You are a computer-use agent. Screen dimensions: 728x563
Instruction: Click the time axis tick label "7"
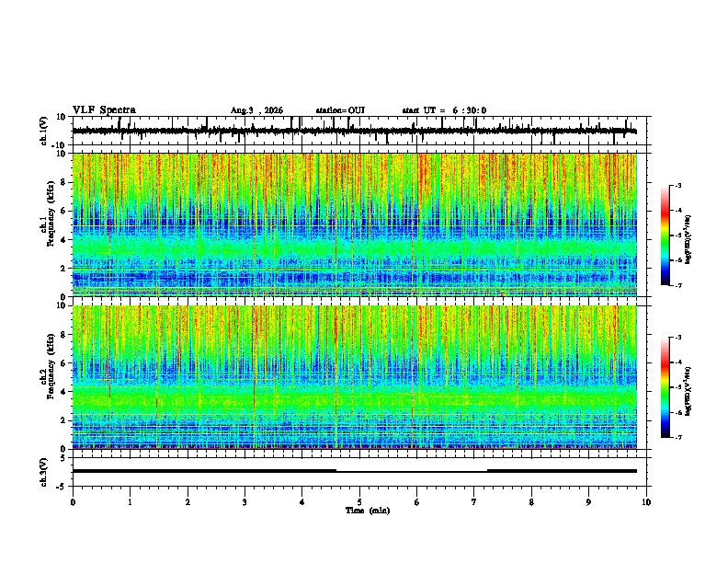click(474, 502)
